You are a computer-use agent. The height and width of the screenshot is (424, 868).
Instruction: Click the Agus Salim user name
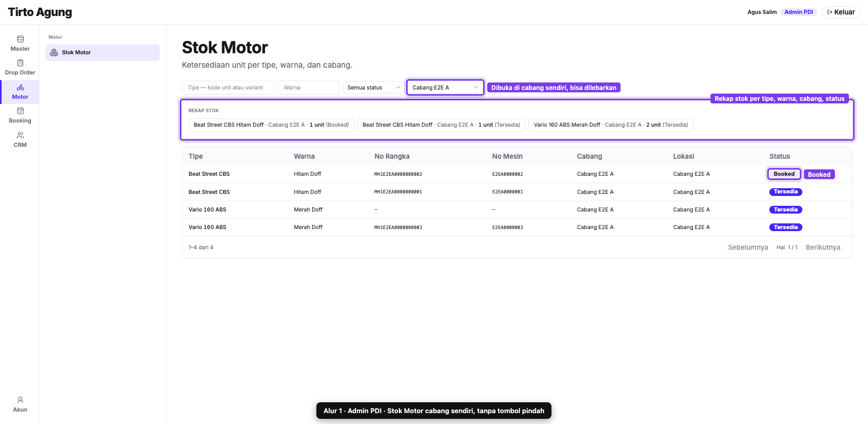tap(762, 12)
